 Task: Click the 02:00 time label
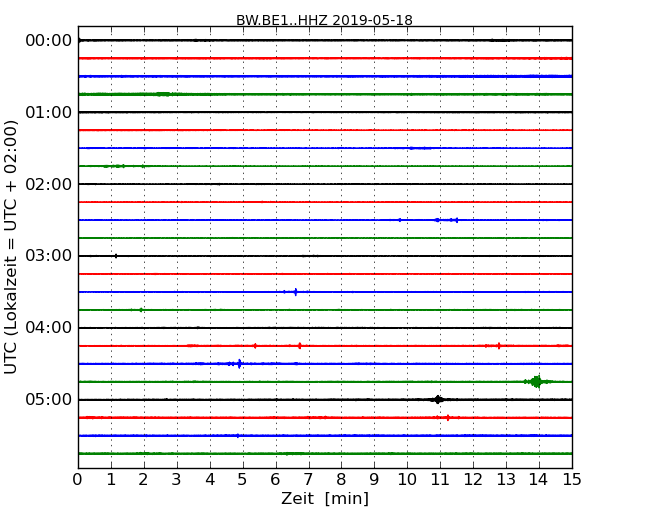click(49, 184)
